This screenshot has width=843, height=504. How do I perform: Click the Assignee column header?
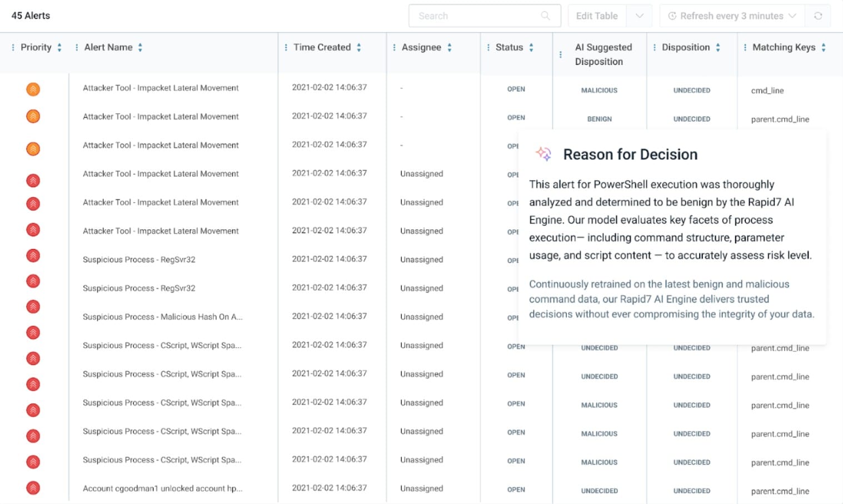click(x=423, y=47)
